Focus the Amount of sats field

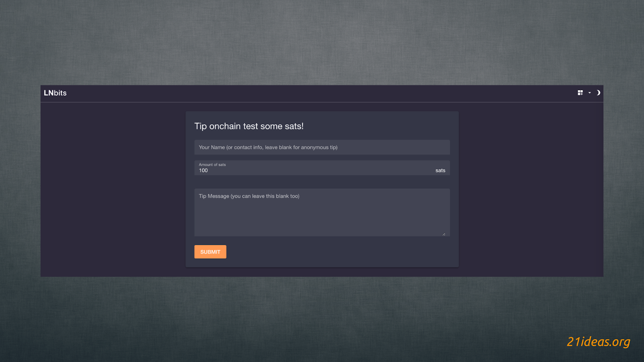(314, 171)
